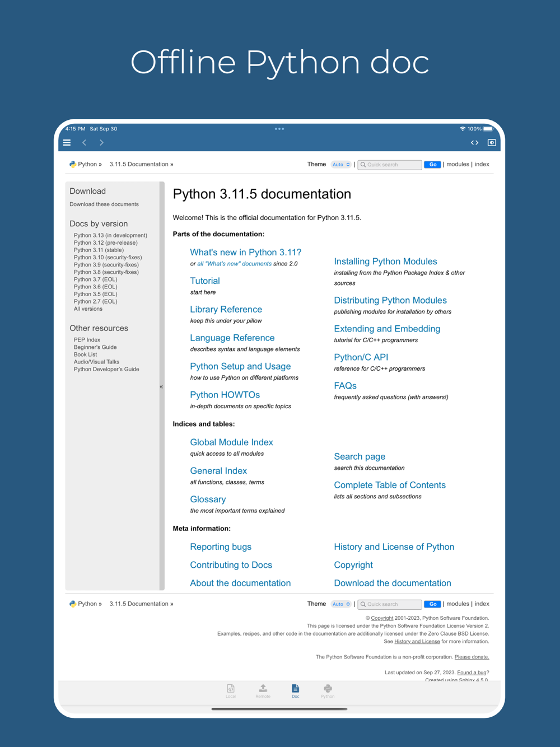Image resolution: width=560 pixels, height=747 pixels.
Task: Tap the code brackets icon
Action: tap(474, 143)
